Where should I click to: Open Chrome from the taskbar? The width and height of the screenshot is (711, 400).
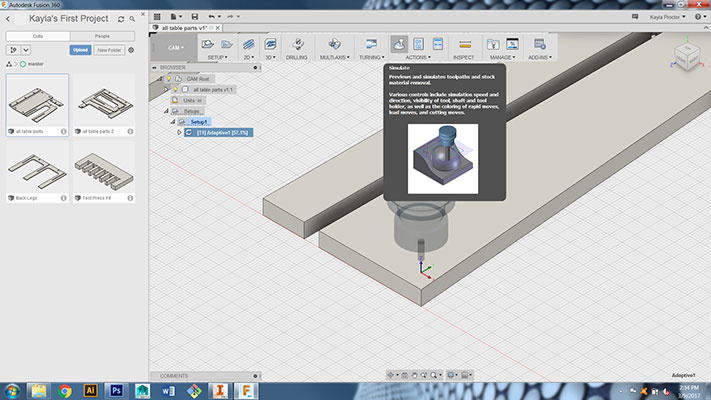65,391
